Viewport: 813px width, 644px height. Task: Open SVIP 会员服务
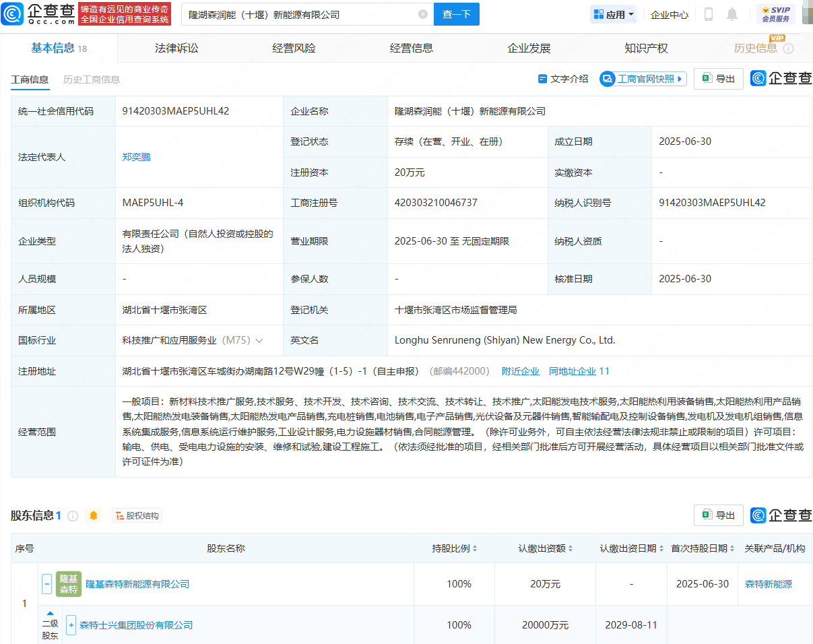[776, 14]
